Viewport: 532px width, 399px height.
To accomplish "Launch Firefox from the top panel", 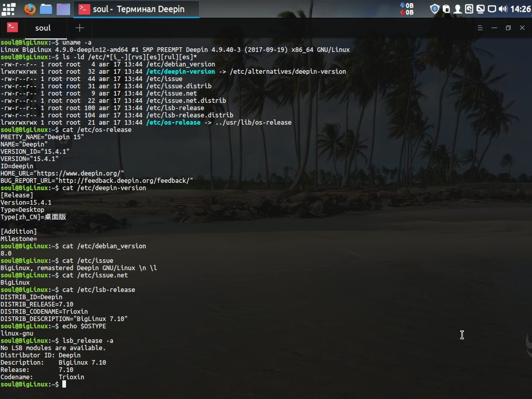I will [30, 9].
